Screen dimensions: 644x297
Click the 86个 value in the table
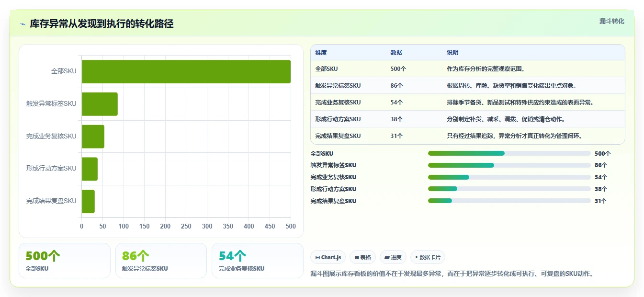coord(396,86)
